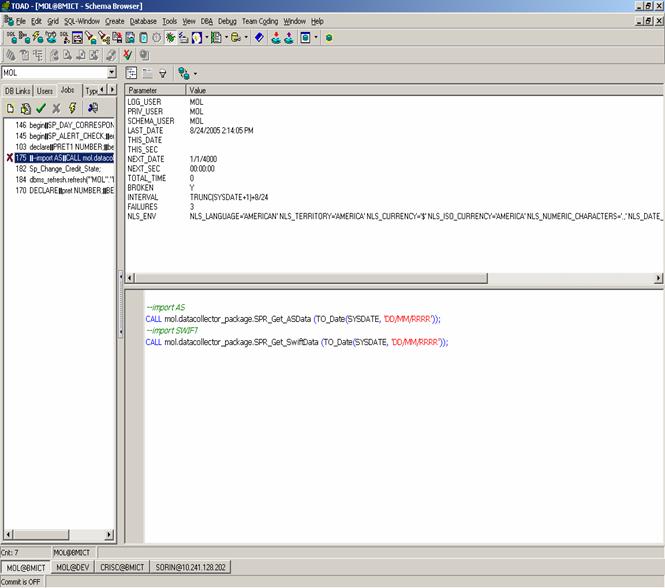Expand dropdown arrow beside the funnel icon
This screenshot has height=588, width=665.
[195, 73]
